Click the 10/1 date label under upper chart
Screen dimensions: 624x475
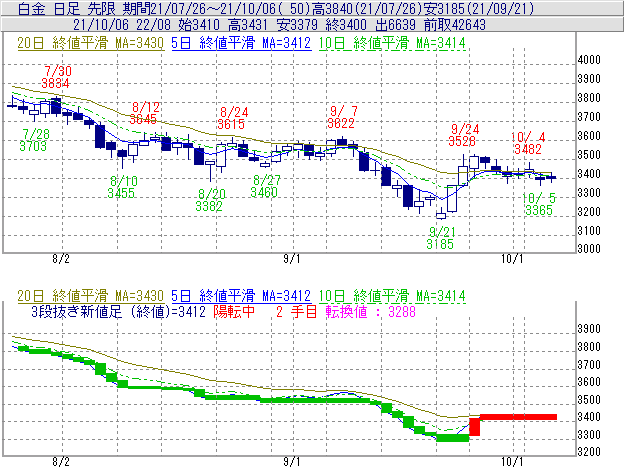click(512, 259)
